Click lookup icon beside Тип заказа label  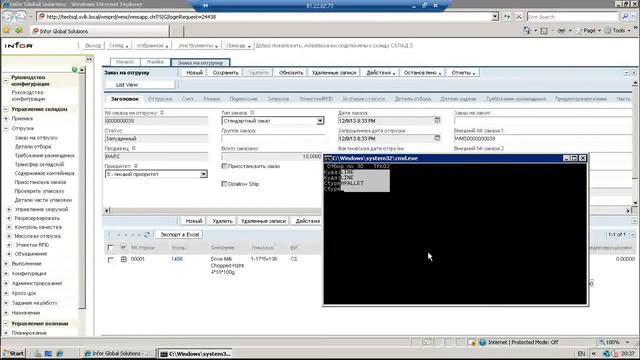252,113
